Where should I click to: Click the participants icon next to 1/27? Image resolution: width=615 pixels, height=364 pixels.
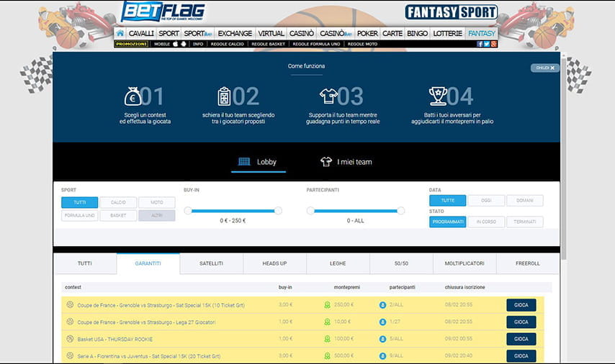[382, 322]
